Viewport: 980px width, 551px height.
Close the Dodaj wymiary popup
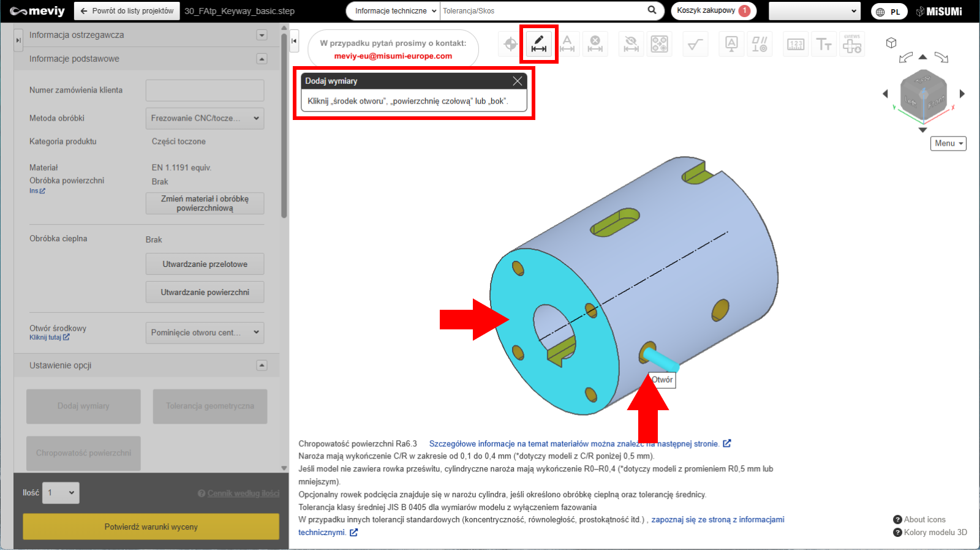pyautogui.click(x=518, y=81)
